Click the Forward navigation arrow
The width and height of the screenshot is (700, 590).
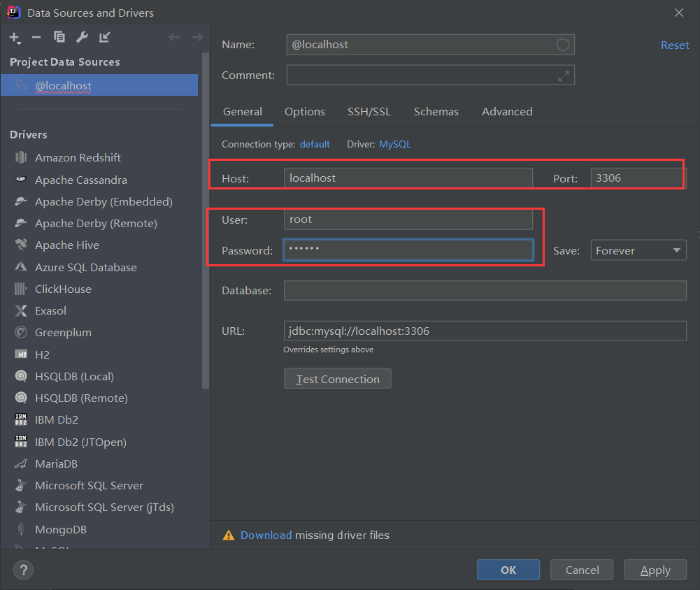(x=197, y=37)
